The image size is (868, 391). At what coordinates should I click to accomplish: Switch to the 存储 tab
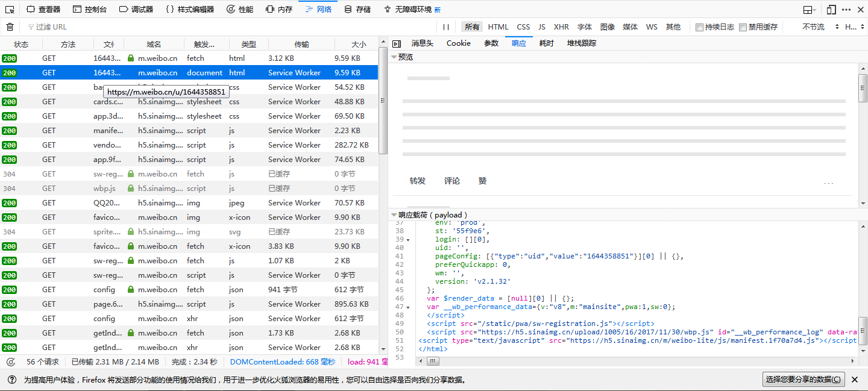[x=357, y=10]
